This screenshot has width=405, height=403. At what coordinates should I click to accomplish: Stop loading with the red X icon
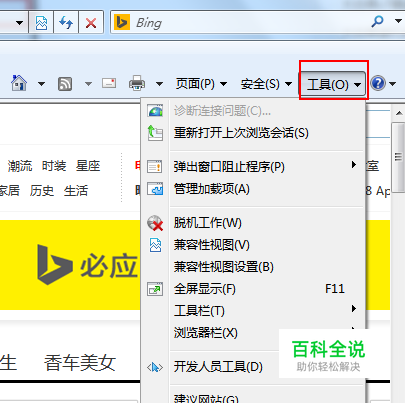click(x=91, y=23)
